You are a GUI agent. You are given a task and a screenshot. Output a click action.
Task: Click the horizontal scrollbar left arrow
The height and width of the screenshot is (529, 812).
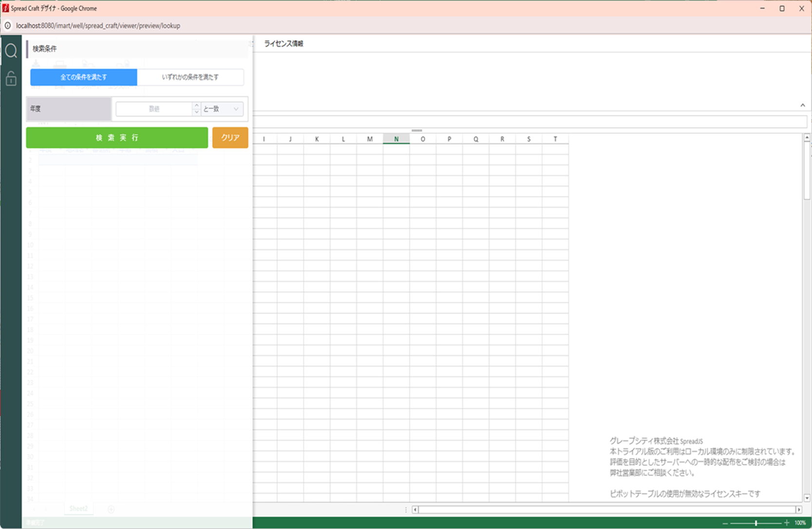tap(415, 510)
